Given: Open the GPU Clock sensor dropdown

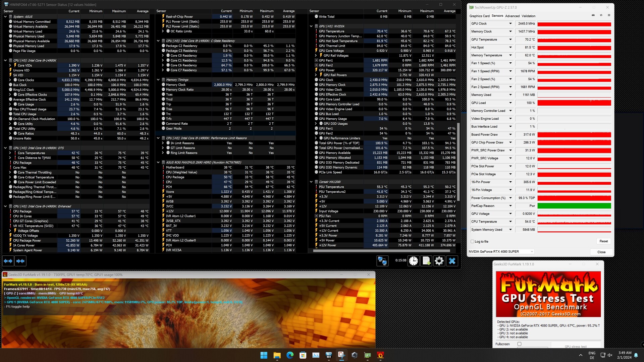Looking at the screenshot, I should 511,23.
